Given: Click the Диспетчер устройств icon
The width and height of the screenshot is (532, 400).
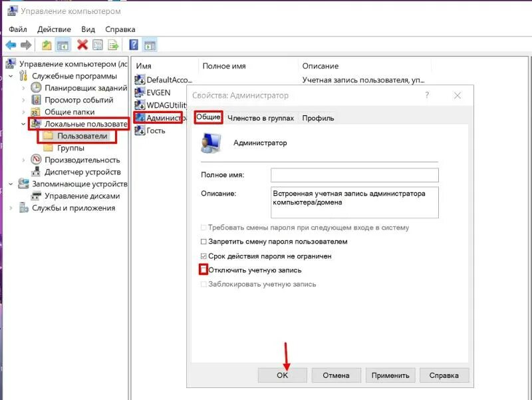Looking at the screenshot, I should point(36,172).
